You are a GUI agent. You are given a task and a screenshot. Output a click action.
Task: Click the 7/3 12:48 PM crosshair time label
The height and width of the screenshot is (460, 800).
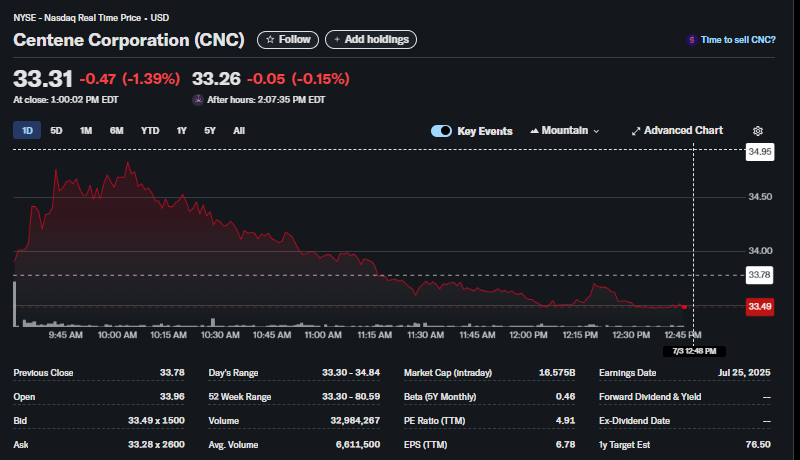[x=694, y=351]
